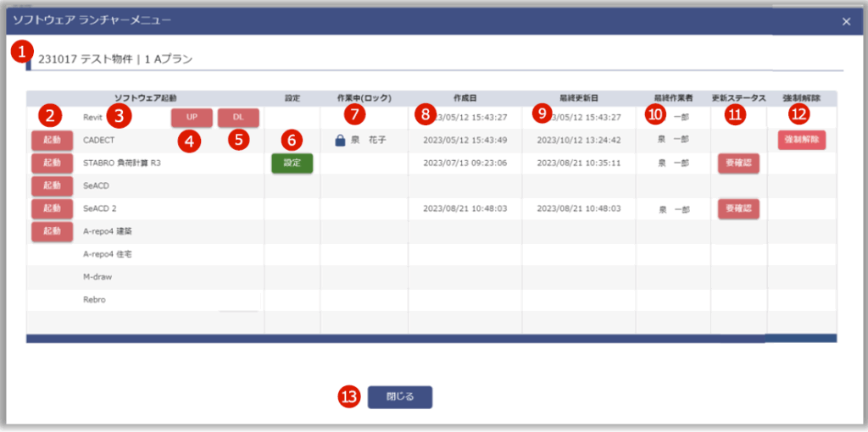Click 要確認 in the SeACD 2 row
868x432 pixels.
click(737, 208)
